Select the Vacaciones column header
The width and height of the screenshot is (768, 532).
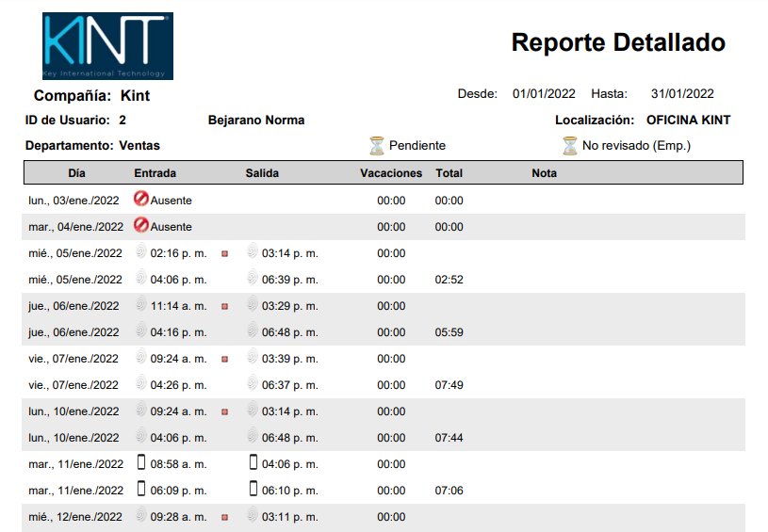pos(391,173)
